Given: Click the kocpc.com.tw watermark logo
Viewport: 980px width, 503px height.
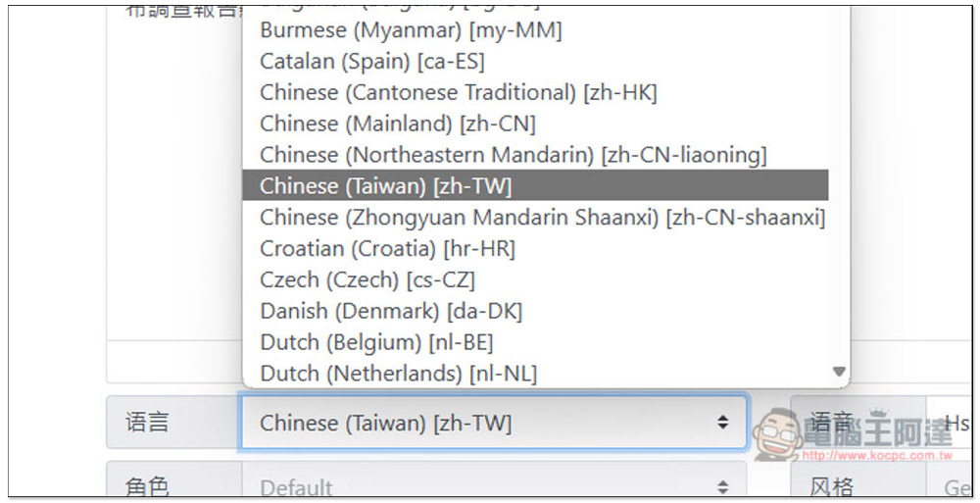Looking at the screenshot, I should click(854, 434).
